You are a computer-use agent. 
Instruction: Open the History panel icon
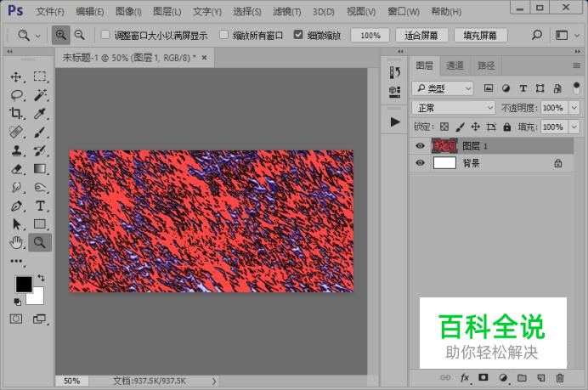coord(394,72)
